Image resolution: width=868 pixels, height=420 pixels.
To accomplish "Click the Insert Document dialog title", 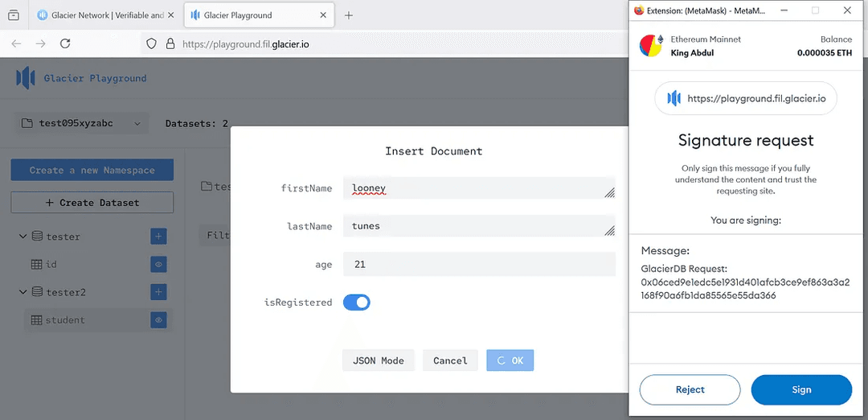I will (433, 150).
